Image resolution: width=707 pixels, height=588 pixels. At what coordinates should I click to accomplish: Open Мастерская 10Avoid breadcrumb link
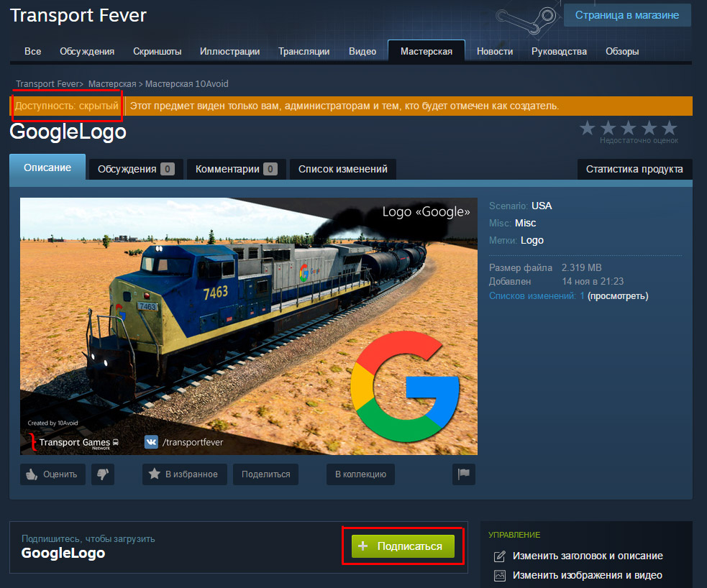click(x=187, y=84)
